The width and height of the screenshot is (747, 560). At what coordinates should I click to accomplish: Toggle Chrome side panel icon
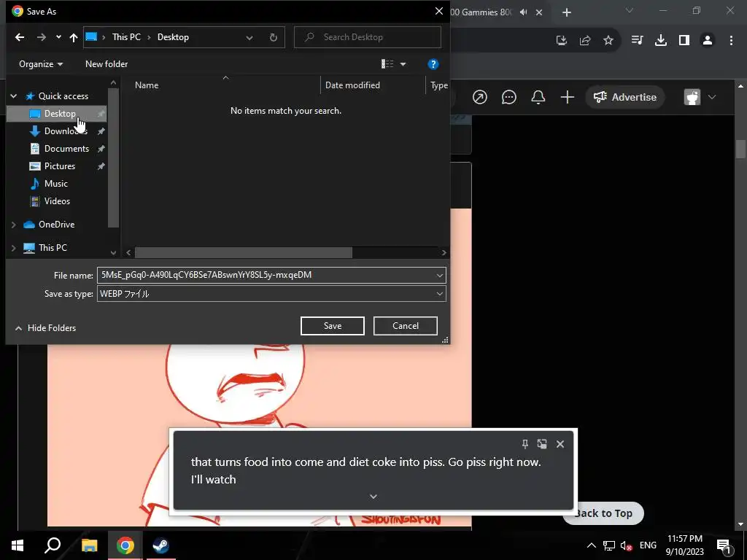pos(684,41)
